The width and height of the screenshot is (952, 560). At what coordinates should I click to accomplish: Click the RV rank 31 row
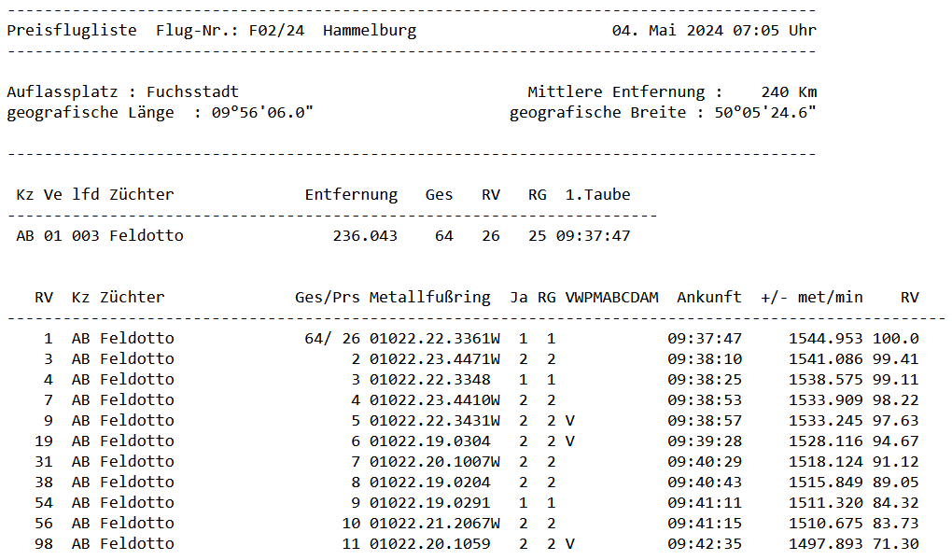(x=477, y=462)
